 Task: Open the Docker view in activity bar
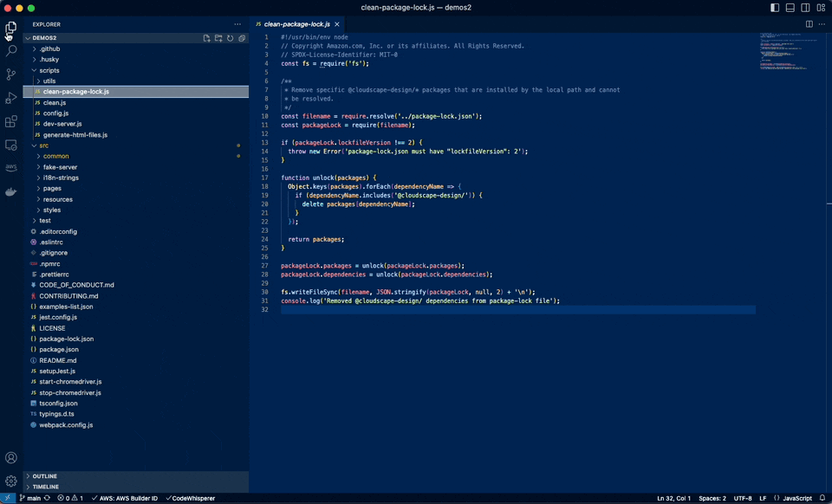pyautogui.click(x=11, y=192)
